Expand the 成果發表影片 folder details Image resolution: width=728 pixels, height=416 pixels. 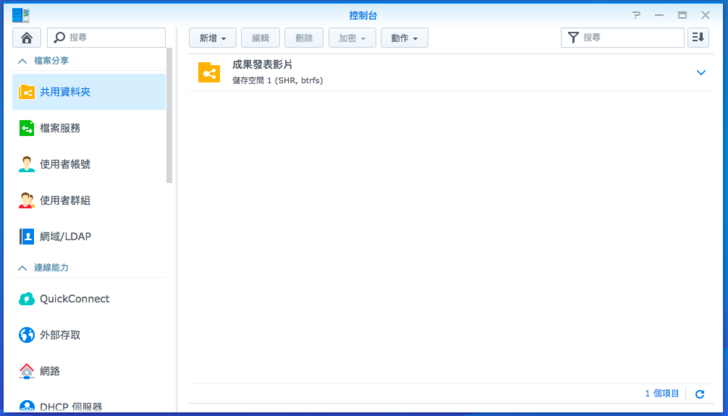coord(701,73)
